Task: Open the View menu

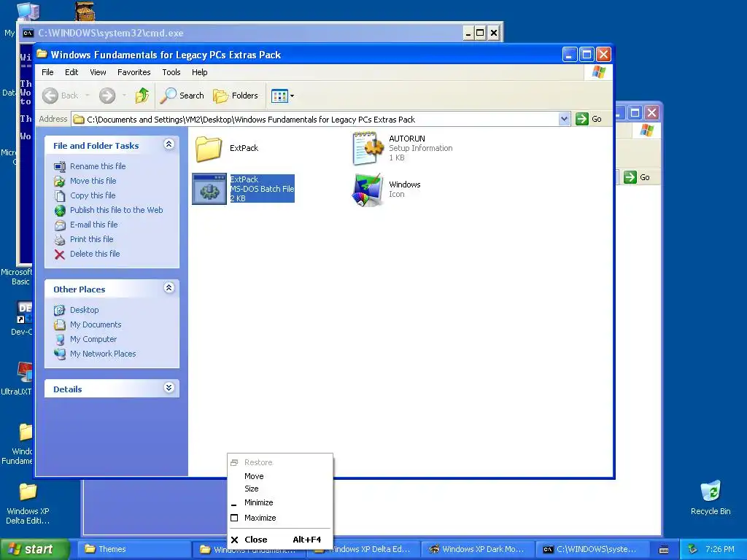Action: click(x=98, y=72)
